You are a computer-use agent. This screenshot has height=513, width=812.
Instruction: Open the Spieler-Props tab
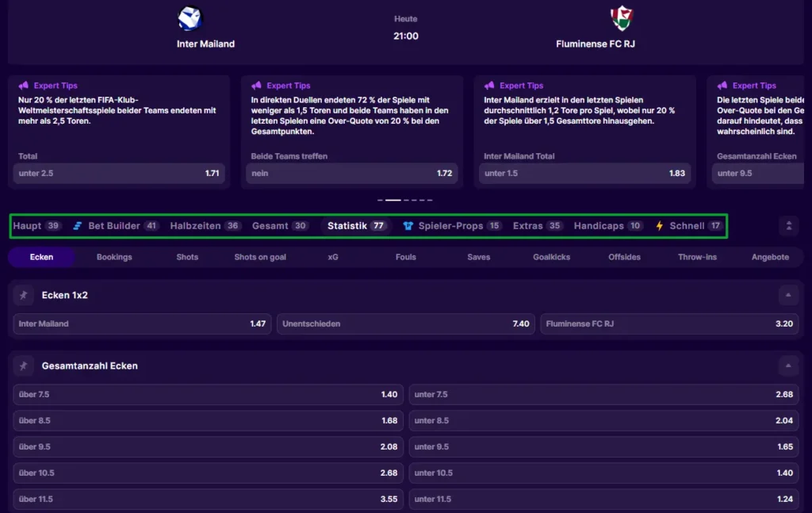(x=451, y=226)
